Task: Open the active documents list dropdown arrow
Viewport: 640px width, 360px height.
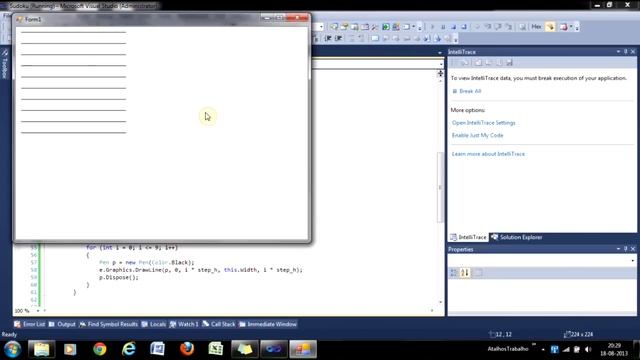Action: pos(440,53)
